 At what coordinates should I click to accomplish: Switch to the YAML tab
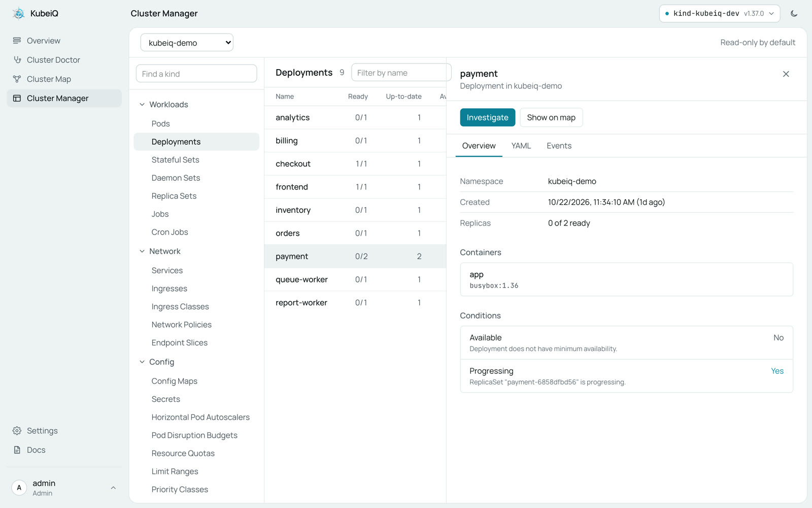coord(521,146)
